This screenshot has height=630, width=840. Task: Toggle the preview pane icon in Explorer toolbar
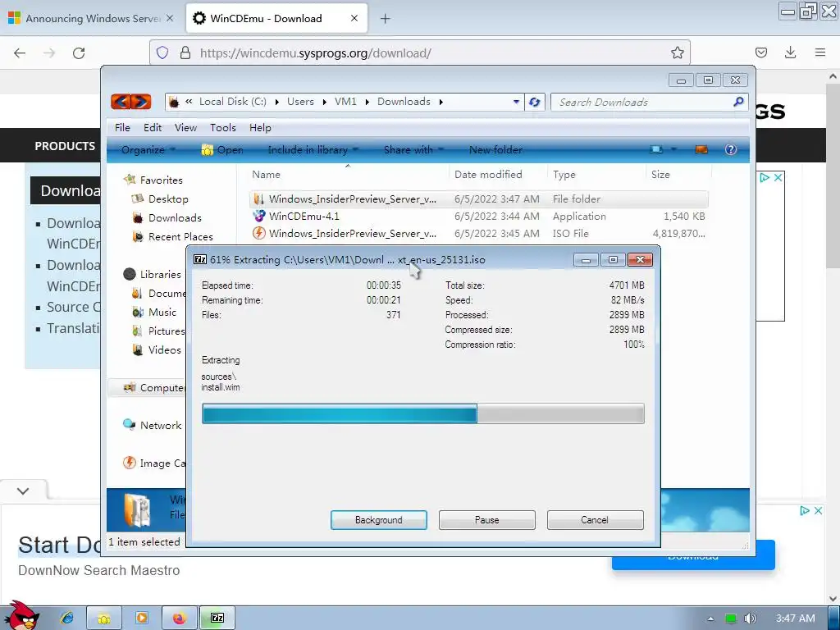coord(701,149)
